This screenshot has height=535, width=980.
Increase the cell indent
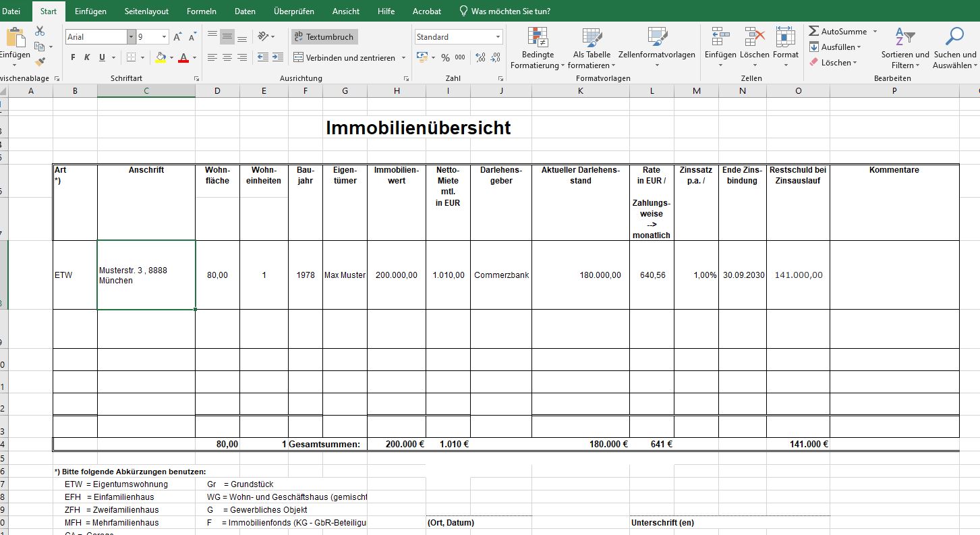279,58
